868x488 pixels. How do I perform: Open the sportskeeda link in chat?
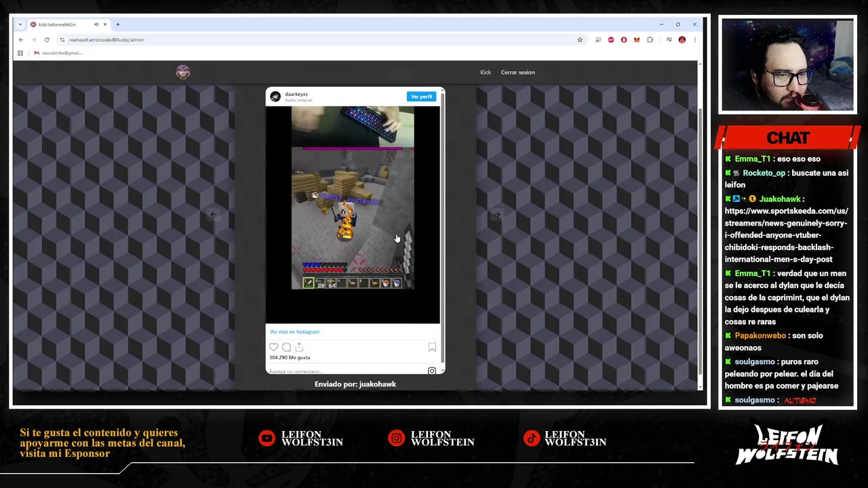click(786, 235)
